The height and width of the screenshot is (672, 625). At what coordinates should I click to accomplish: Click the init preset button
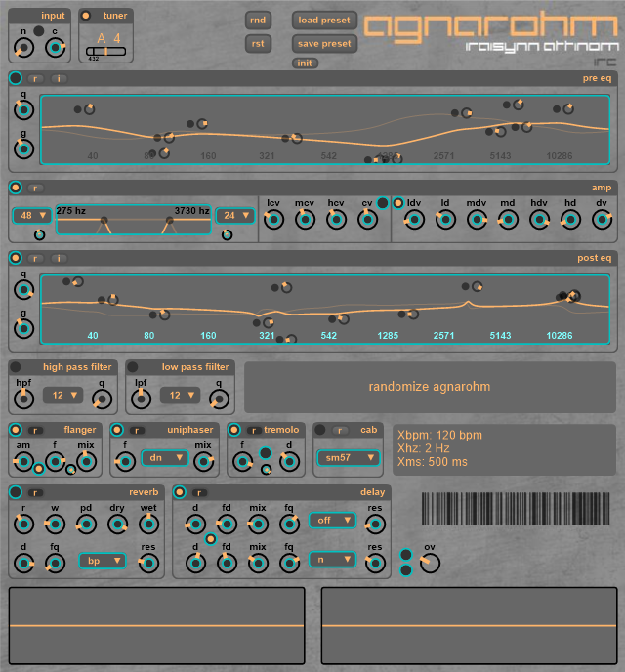[305, 63]
